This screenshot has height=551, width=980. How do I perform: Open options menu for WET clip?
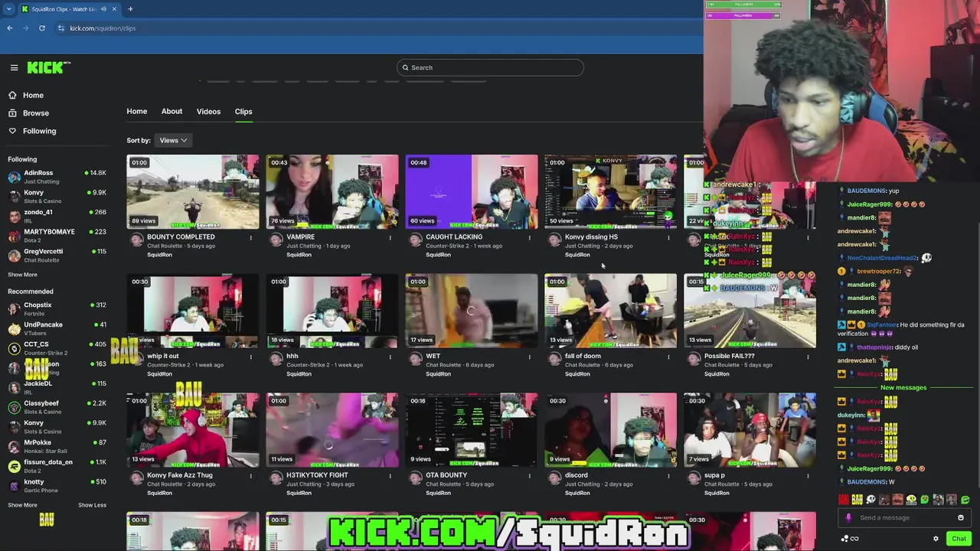point(529,357)
